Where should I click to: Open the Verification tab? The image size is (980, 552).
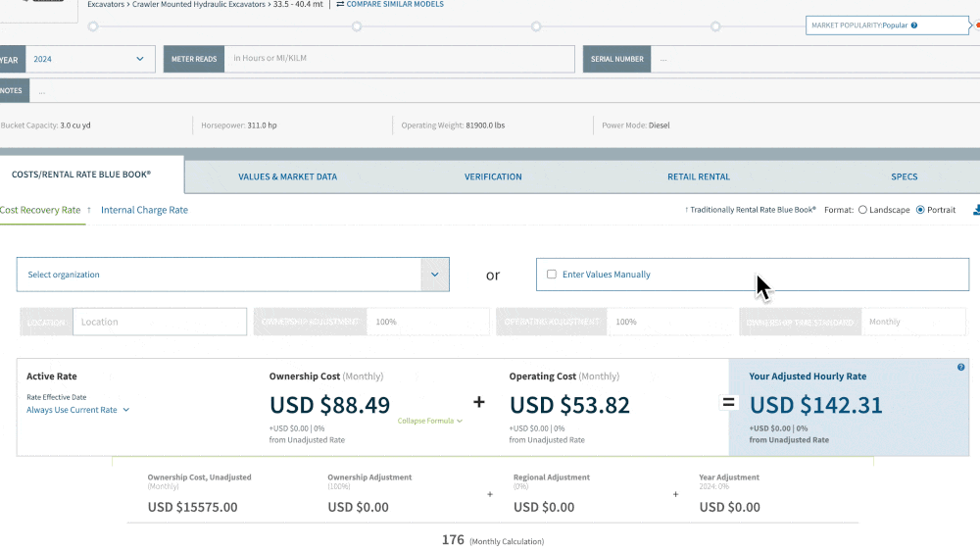493,176
